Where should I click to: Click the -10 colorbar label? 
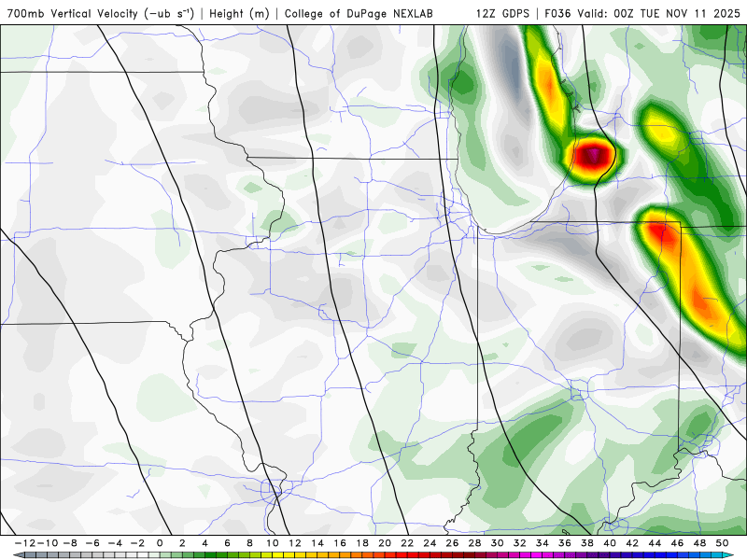click(x=47, y=543)
